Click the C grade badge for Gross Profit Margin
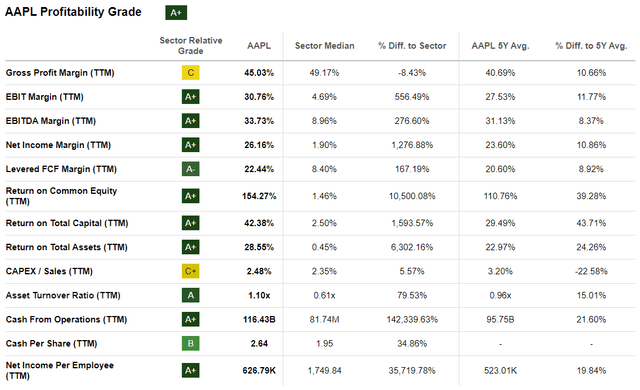640x390 pixels. [191, 73]
